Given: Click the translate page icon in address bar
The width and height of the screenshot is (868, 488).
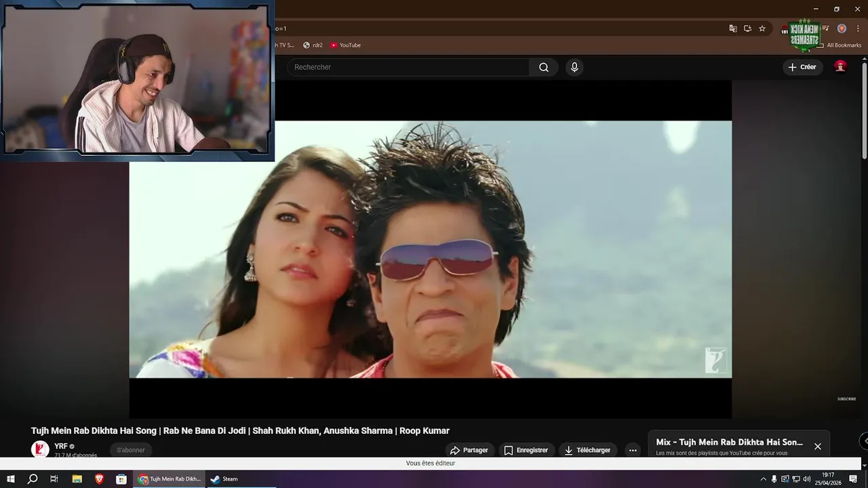Looking at the screenshot, I should [x=733, y=28].
